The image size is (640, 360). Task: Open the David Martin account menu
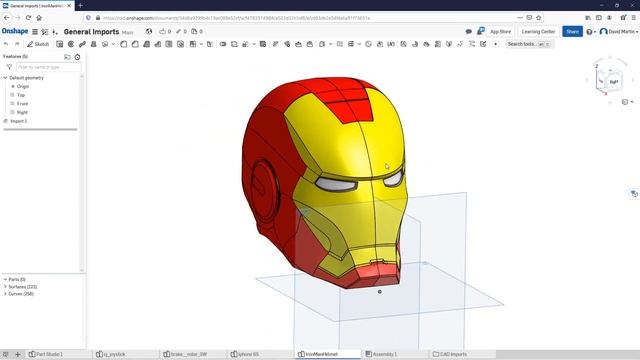(619, 31)
